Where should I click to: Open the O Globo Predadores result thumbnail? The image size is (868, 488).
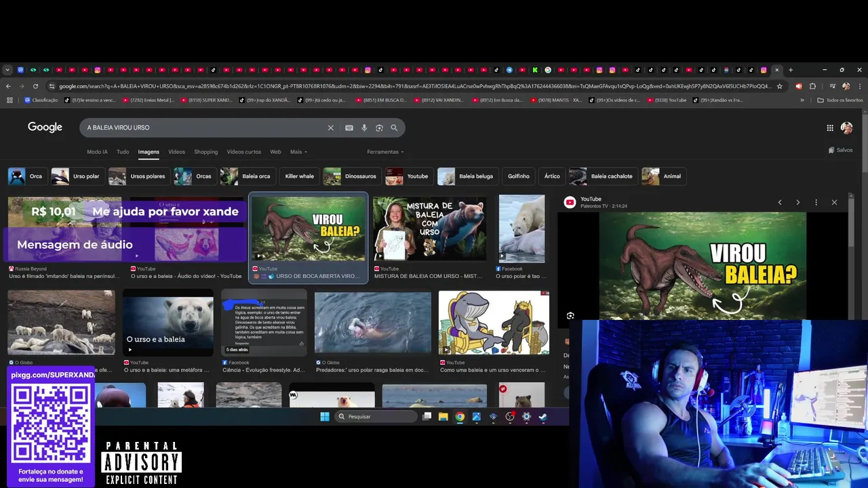pos(372,323)
